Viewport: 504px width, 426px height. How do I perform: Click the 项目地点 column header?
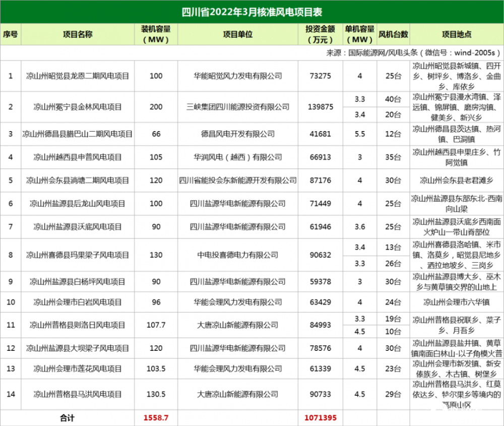pyautogui.click(x=456, y=34)
